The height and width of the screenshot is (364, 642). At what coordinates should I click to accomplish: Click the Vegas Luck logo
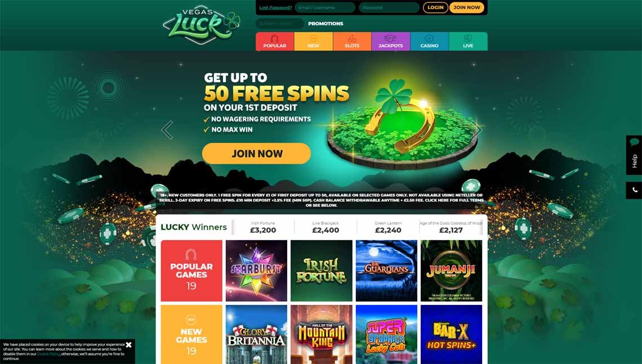(x=201, y=25)
